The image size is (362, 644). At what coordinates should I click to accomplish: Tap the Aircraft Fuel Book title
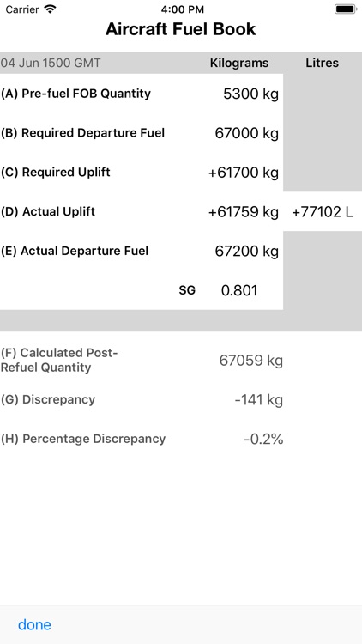pyautogui.click(x=181, y=29)
